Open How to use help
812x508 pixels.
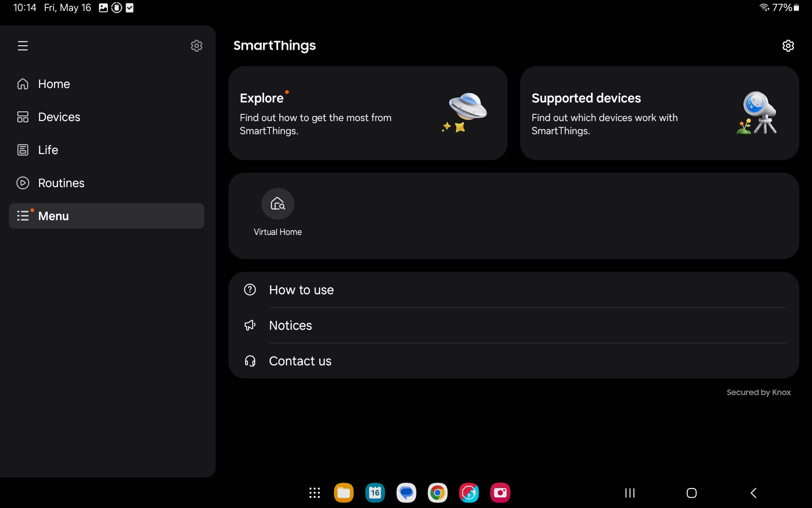coord(301,290)
